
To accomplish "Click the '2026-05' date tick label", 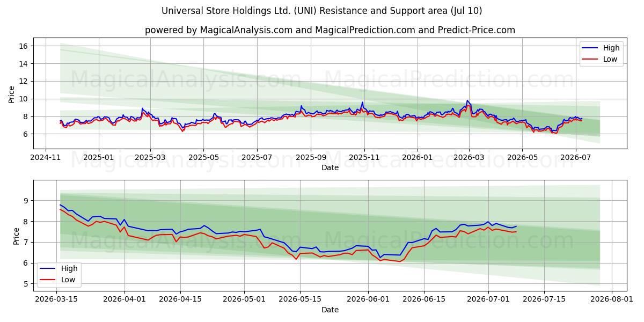I will pos(522,157).
